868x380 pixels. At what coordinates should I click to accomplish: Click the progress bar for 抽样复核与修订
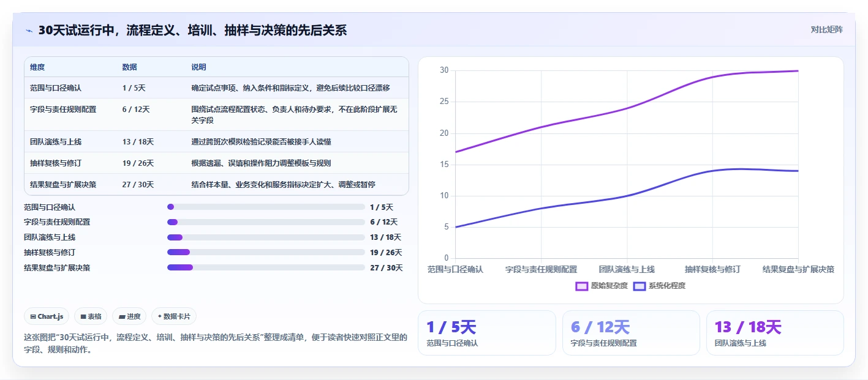[266, 252]
